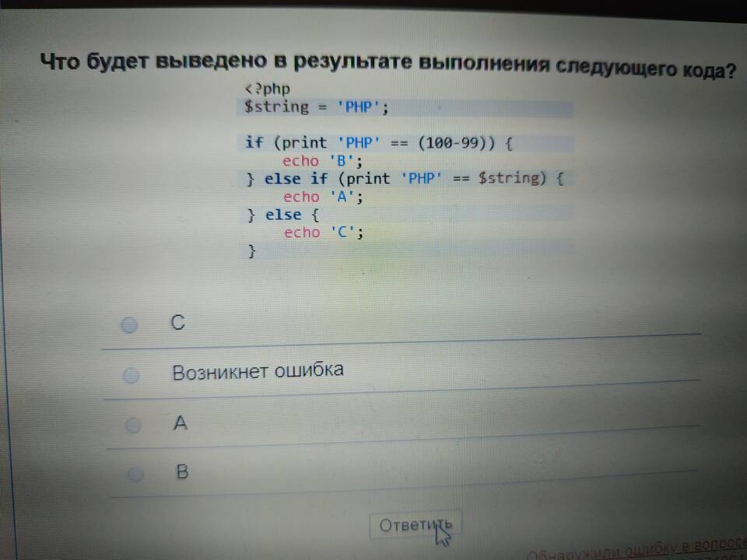
Task: Choose the radio button for answer A
Action: click(133, 425)
